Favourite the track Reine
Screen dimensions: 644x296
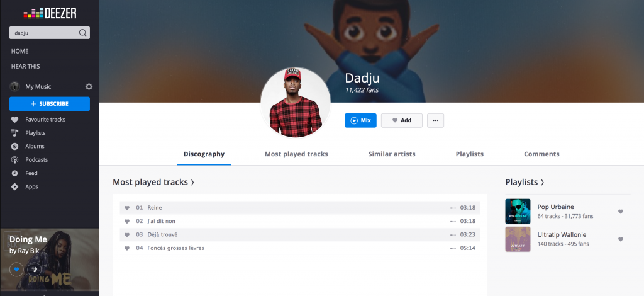(127, 208)
